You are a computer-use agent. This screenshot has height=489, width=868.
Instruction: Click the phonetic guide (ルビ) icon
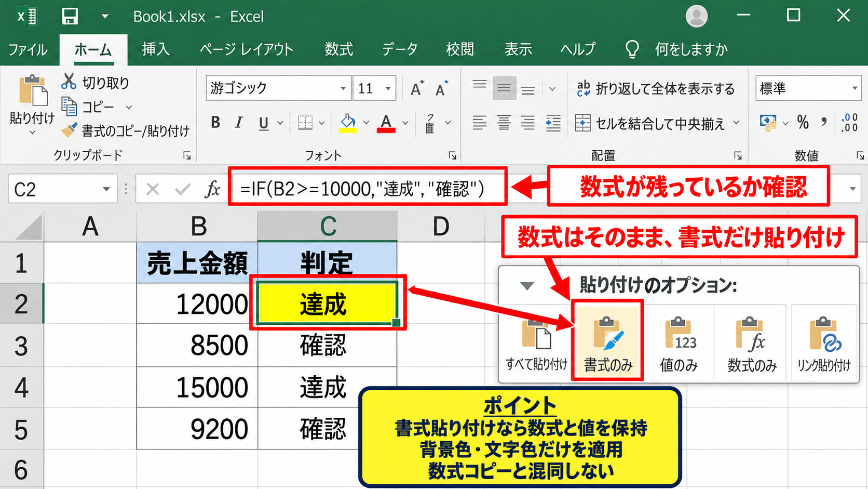[430, 123]
